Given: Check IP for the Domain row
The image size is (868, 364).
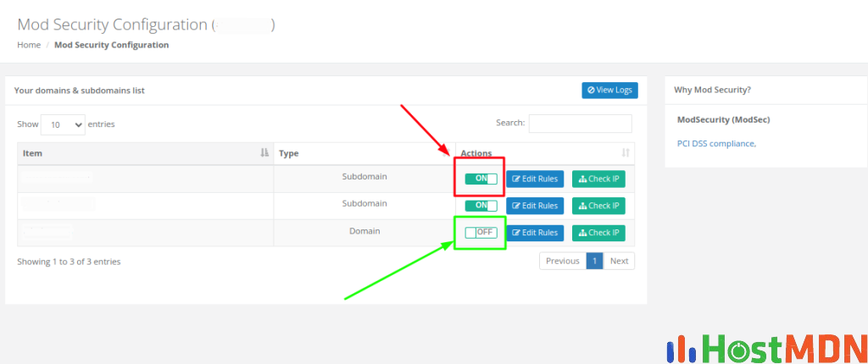Looking at the screenshot, I should click(x=598, y=233).
